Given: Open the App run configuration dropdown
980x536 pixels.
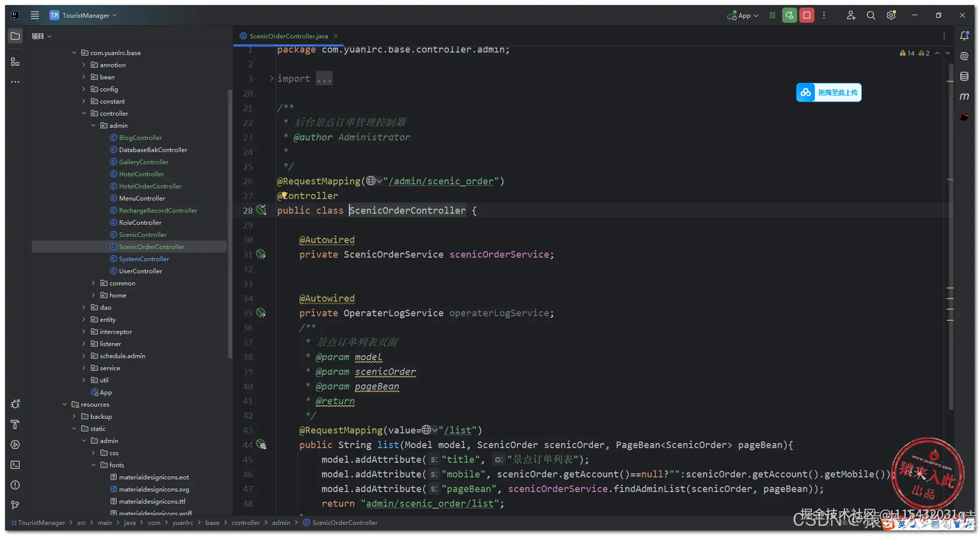Looking at the screenshot, I should (x=743, y=15).
